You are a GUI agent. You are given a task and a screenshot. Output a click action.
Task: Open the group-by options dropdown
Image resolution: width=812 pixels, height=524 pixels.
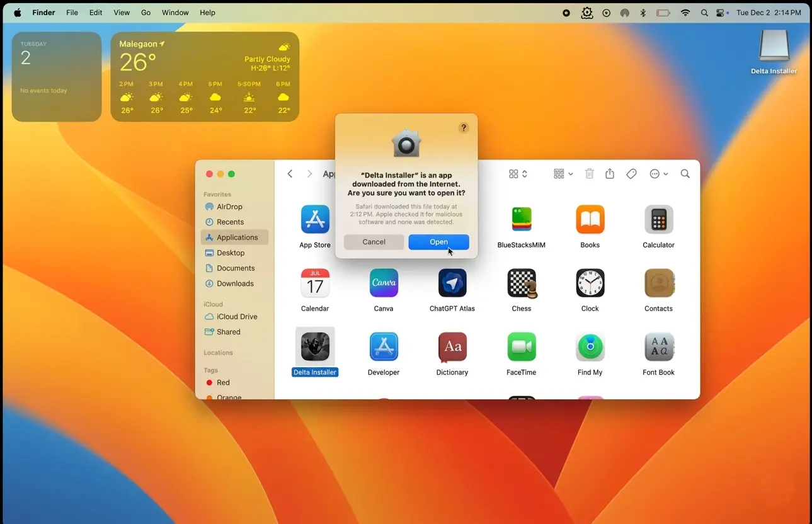563,174
